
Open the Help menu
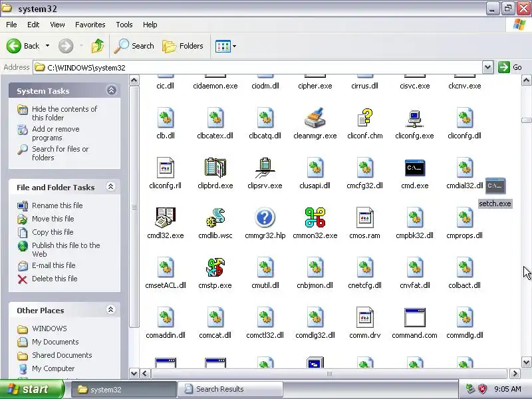[150, 25]
